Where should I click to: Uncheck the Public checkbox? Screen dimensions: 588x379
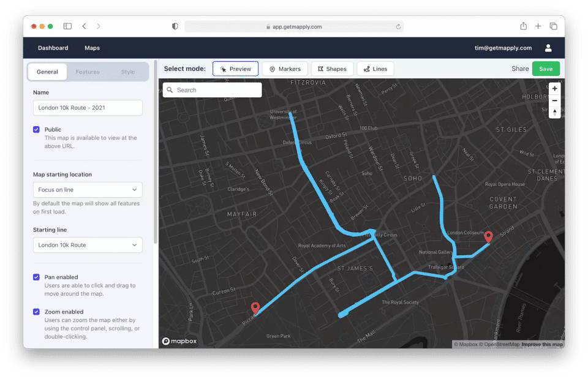pos(36,130)
